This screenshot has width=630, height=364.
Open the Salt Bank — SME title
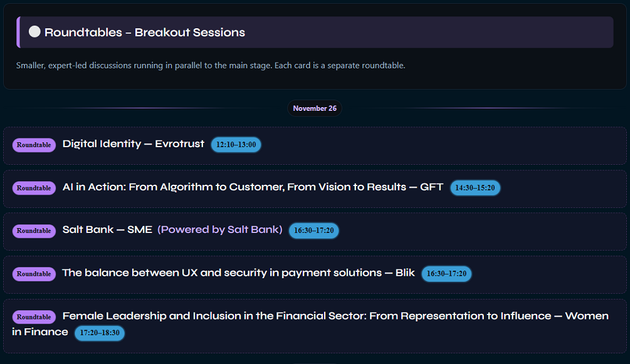[107, 230]
